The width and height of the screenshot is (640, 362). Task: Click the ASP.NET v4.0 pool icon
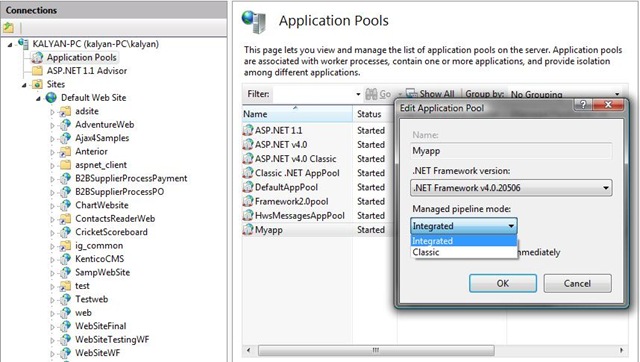click(248, 144)
